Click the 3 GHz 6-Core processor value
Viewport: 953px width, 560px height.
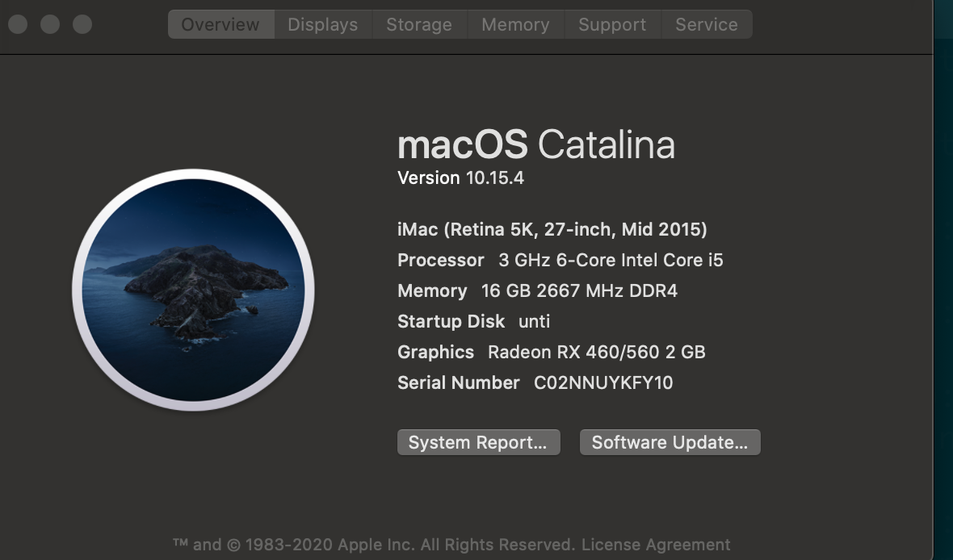click(611, 260)
